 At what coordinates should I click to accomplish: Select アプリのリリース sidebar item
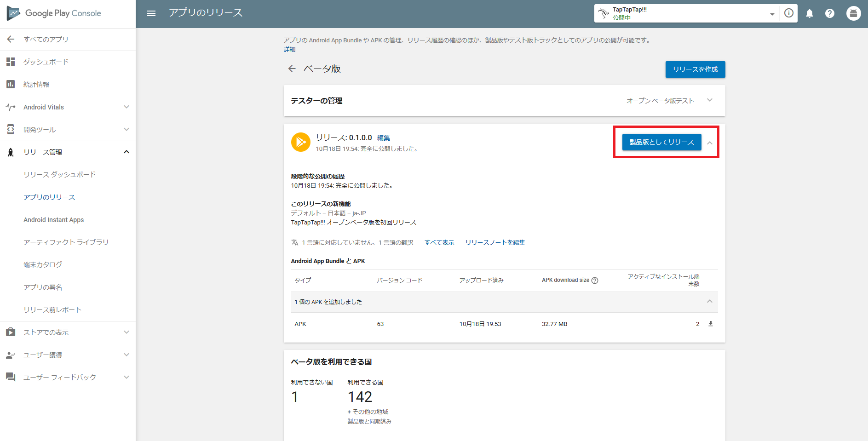(49, 197)
